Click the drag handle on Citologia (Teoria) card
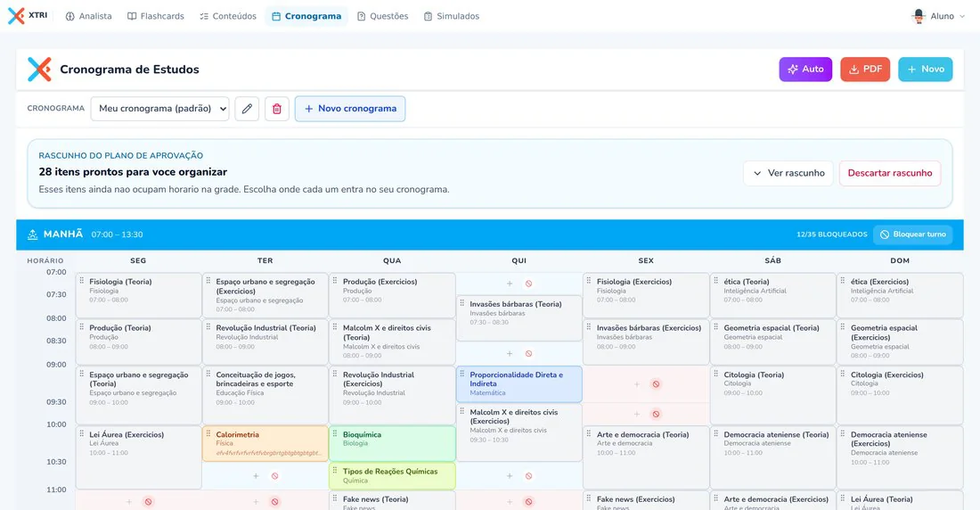The width and height of the screenshot is (980, 510). point(715,374)
